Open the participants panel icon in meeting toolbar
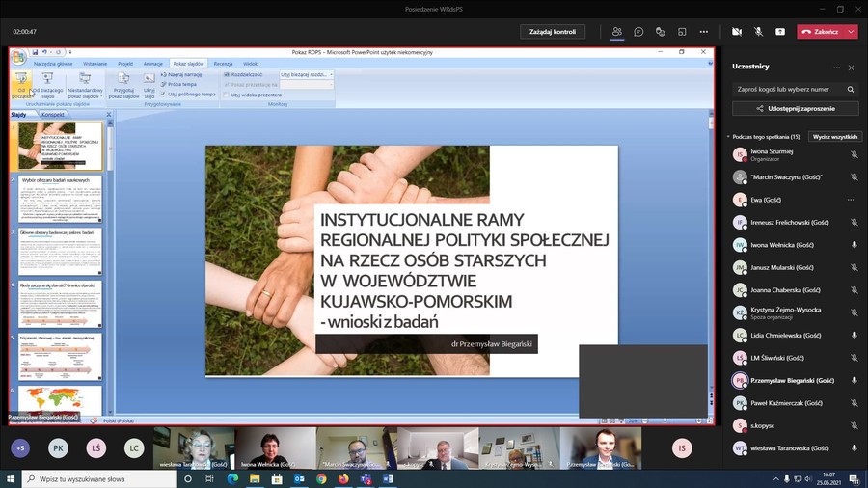Screen dimensions: 868x488 (616, 32)
